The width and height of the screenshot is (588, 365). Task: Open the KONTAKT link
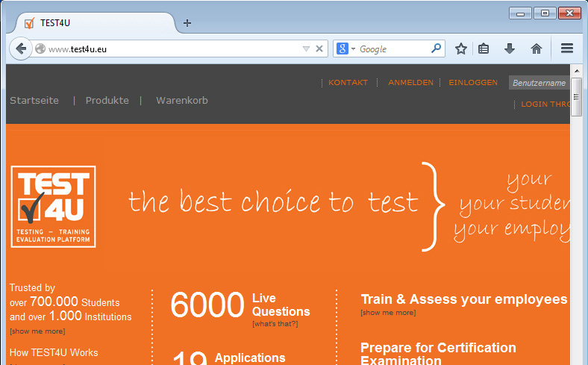(348, 83)
